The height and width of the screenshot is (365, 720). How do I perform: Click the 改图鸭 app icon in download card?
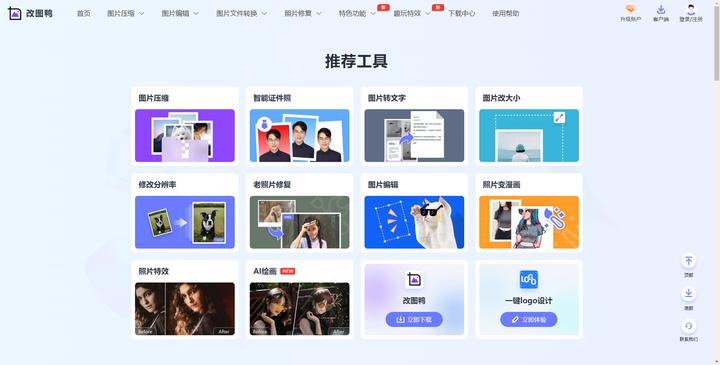[414, 279]
